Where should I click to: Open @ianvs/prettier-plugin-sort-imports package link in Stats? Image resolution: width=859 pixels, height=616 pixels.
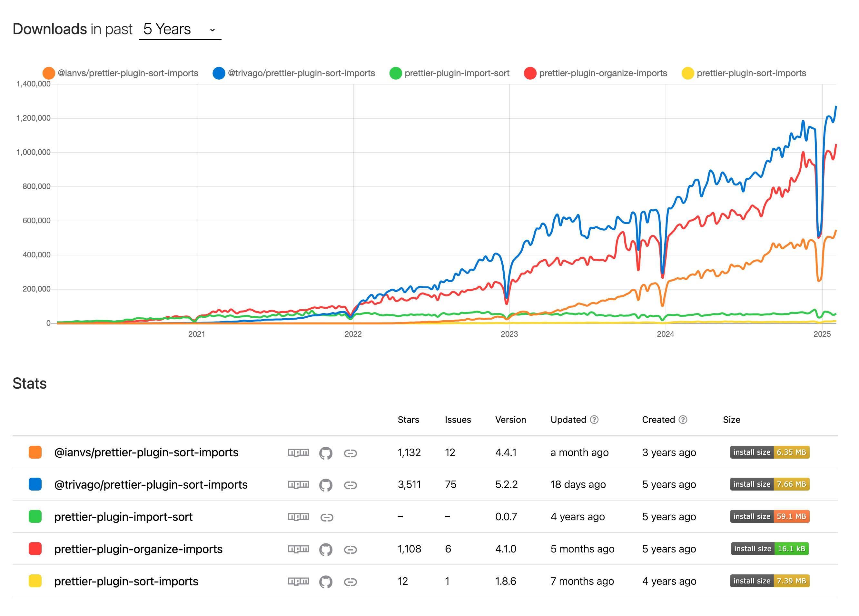coord(146,452)
